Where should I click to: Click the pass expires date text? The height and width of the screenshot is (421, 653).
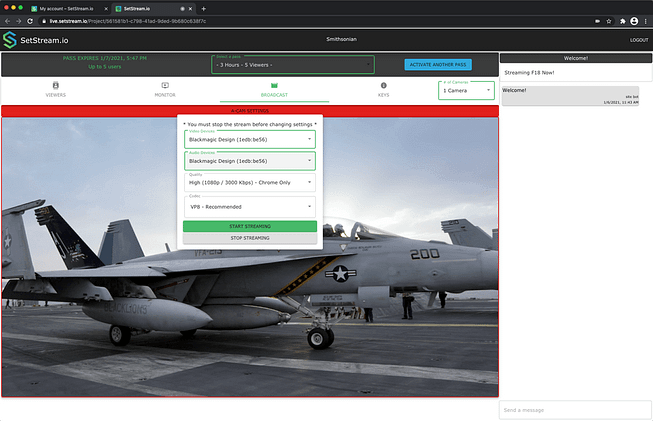pos(105,58)
